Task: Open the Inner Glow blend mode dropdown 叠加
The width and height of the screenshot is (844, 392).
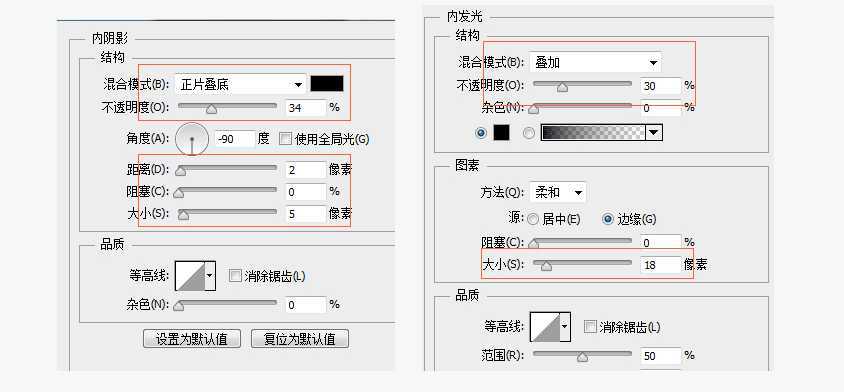Action: 595,62
